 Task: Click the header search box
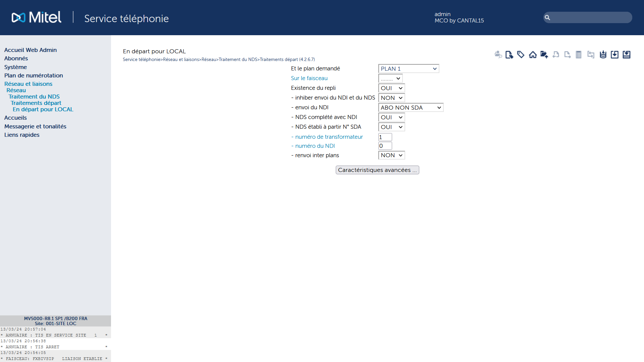(588, 17)
